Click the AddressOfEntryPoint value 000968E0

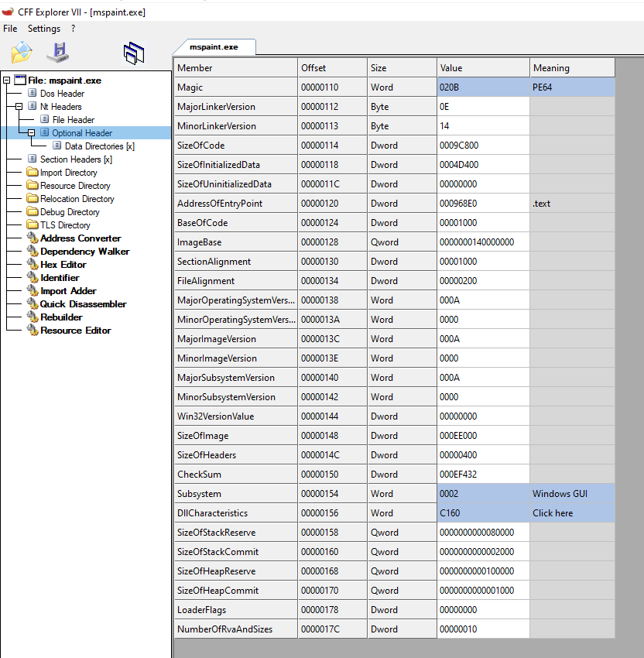point(483,204)
